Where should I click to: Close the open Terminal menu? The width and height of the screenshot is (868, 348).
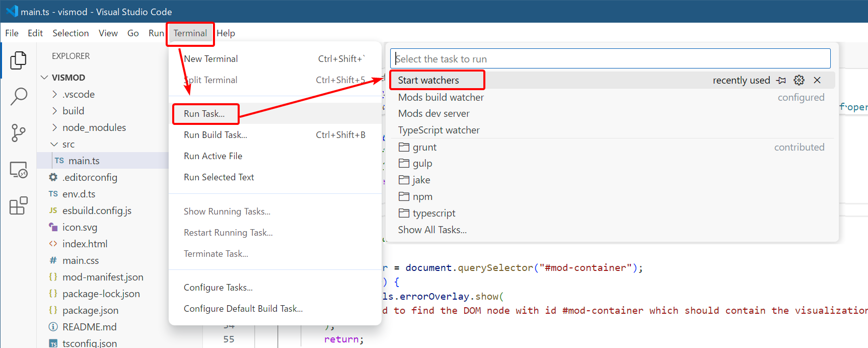click(x=190, y=33)
